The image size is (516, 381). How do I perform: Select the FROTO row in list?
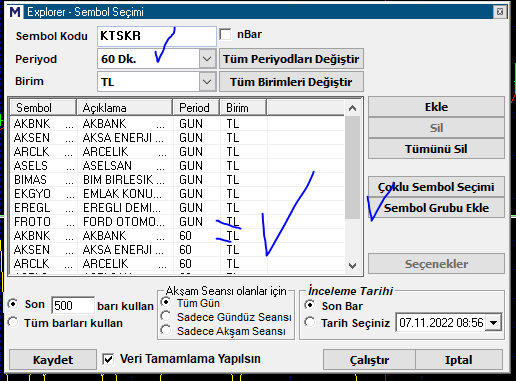pyautogui.click(x=177, y=222)
